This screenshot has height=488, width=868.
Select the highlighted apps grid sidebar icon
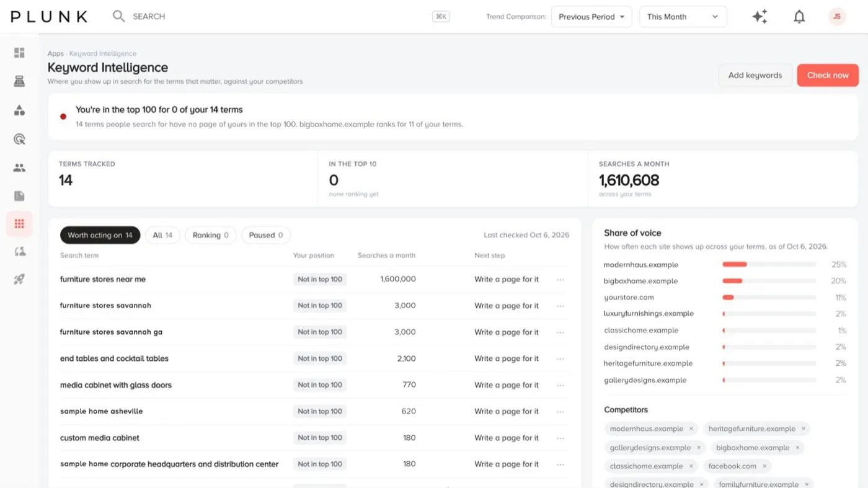(x=19, y=224)
